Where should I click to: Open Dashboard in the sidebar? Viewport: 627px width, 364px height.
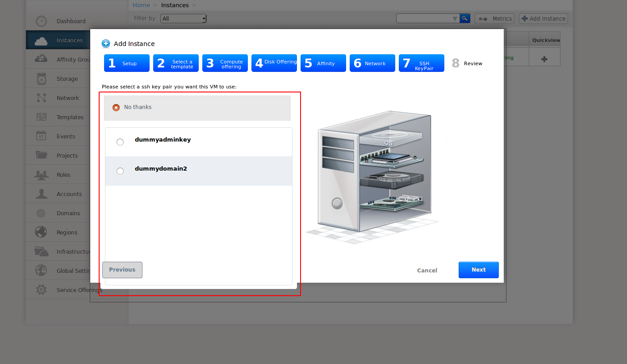77,21
